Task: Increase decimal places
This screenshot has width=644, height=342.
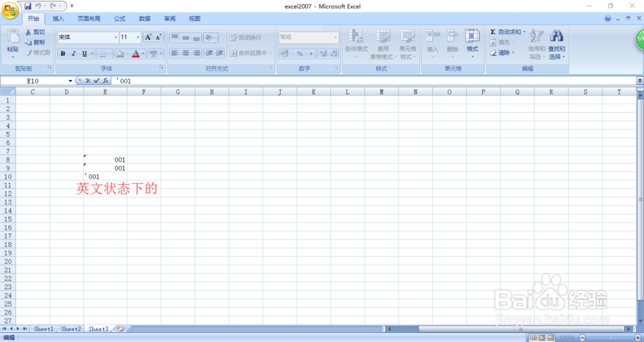Action: (x=323, y=54)
